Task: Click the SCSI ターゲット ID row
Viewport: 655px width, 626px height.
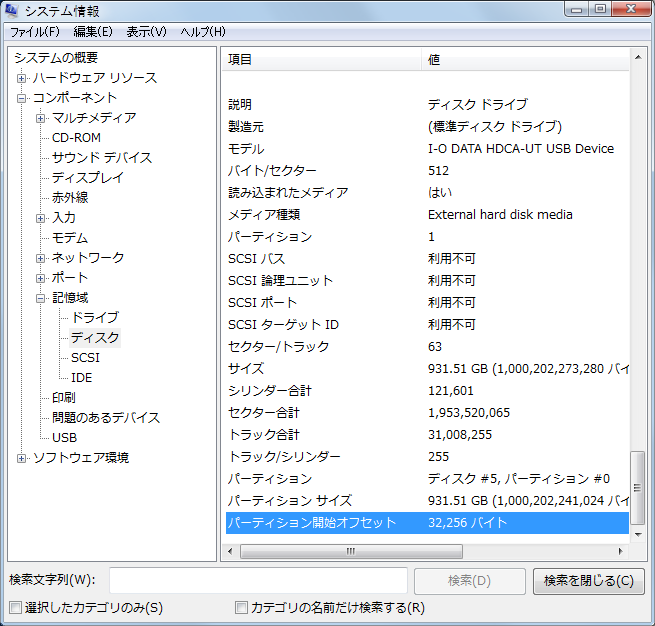Action: [x=427, y=324]
